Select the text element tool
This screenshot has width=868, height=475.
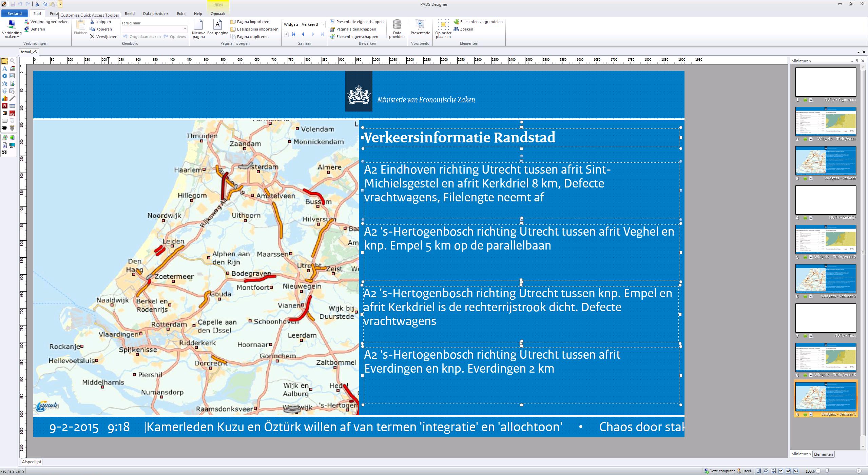pos(5,68)
